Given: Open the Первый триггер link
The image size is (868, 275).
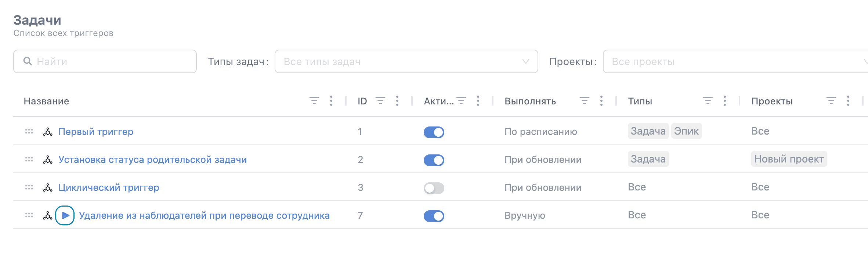Looking at the screenshot, I should [x=96, y=132].
